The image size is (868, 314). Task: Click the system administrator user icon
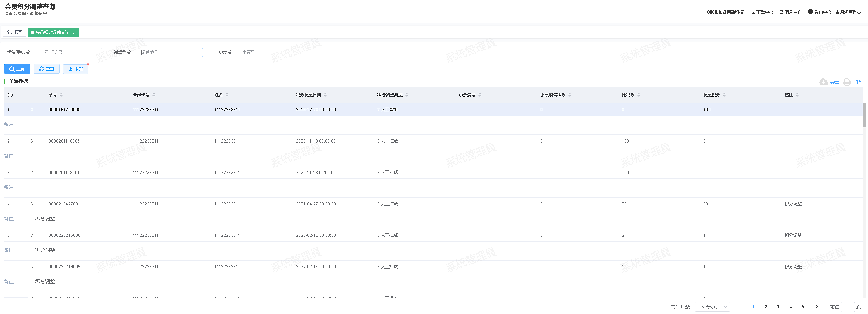point(837,12)
